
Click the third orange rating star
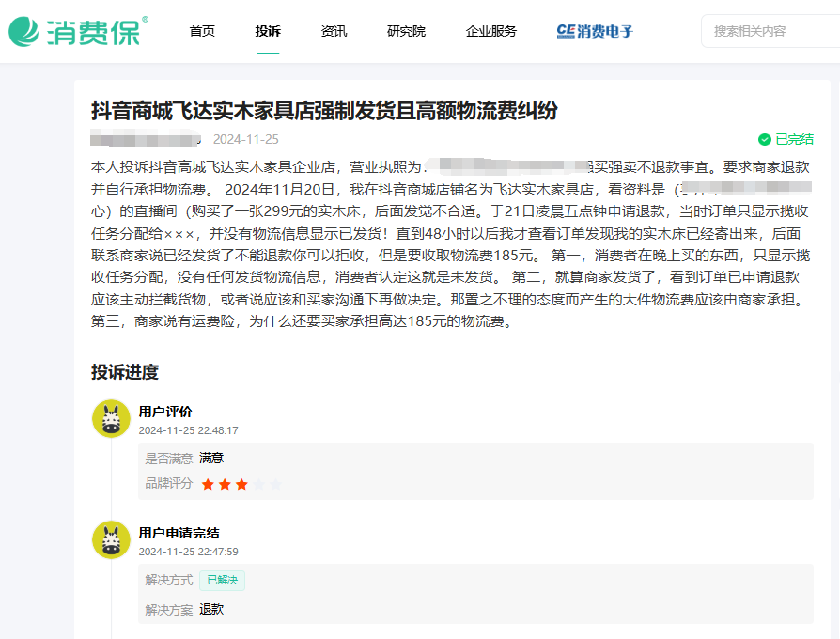click(x=241, y=484)
